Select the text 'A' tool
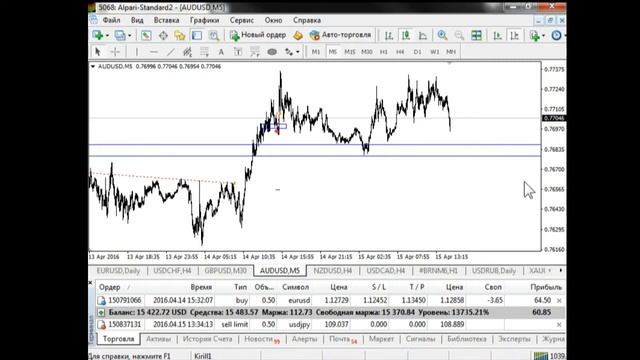The height and width of the screenshot is (360, 640). click(221, 52)
